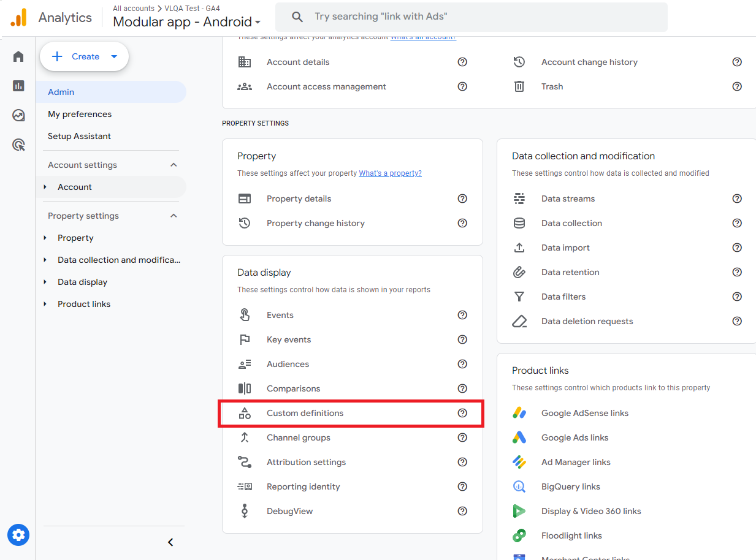Viewport: 756px width, 560px height.
Task: Open Google AdSense links
Action: 585,413
